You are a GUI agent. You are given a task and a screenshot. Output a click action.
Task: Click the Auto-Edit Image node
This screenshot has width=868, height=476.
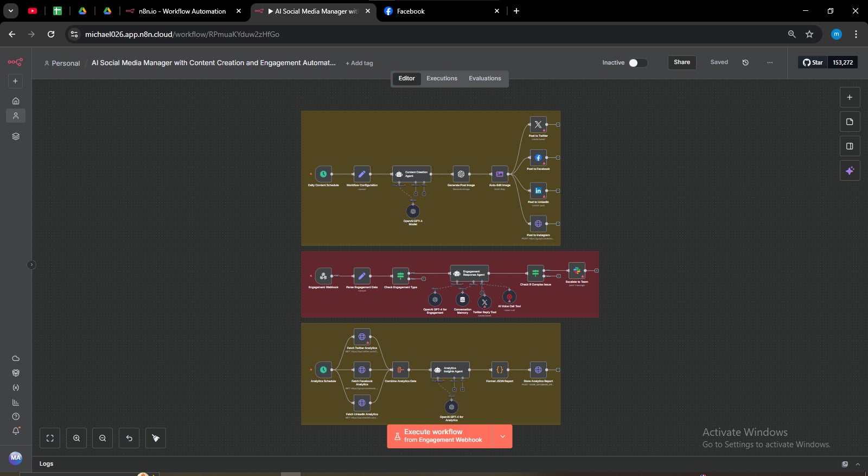coord(500,174)
